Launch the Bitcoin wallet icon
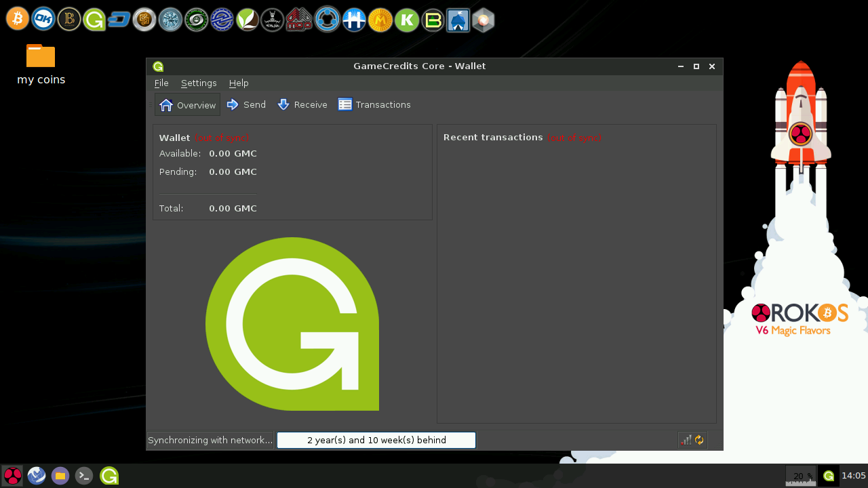The image size is (868, 488). [x=18, y=19]
